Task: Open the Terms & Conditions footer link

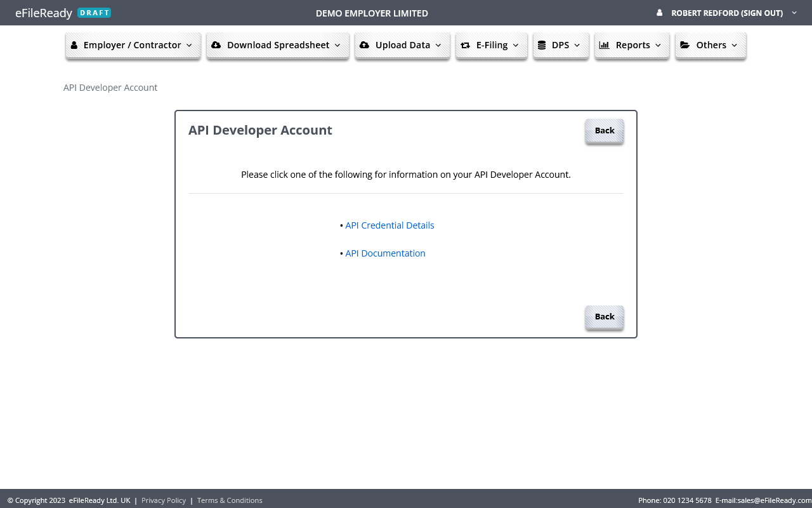Action: coord(230,500)
